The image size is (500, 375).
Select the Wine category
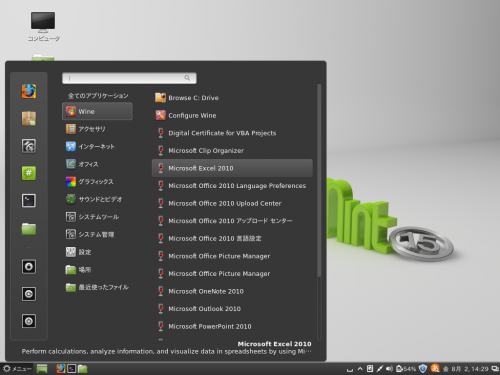(x=97, y=111)
